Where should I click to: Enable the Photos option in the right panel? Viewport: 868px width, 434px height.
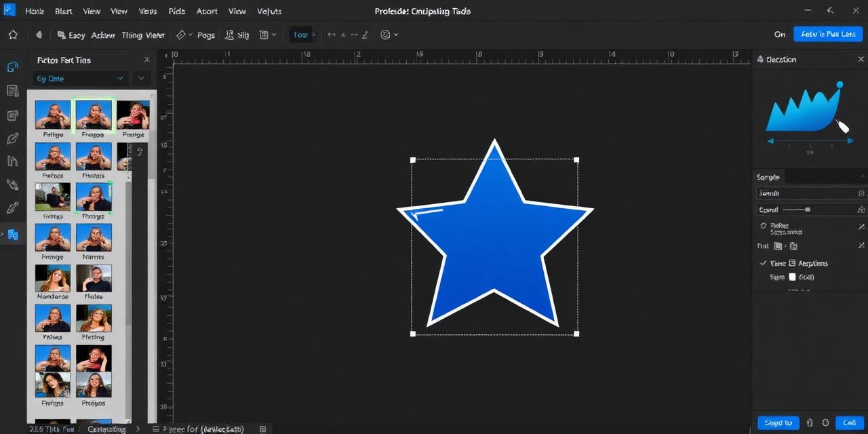point(764,225)
